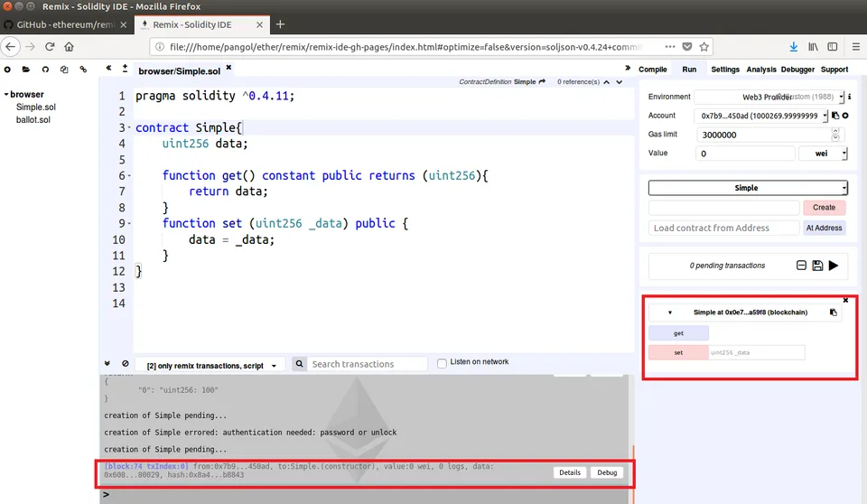Click the copy files icon in explorer toolbar

pos(64,70)
